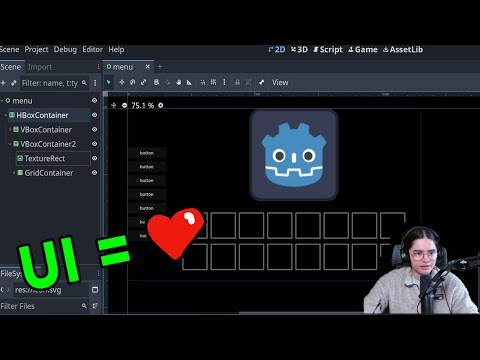Screen dimensions: 480x360
Task: Reset zoom via 75.1 % label
Action: pyautogui.click(x=143, y=105)
